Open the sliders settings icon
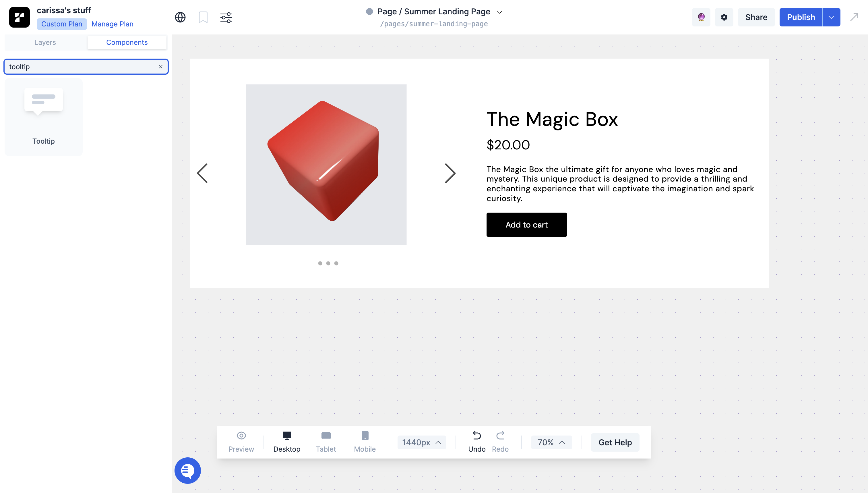Image resolution: width=868 pixels, height=493 pixels. pyautogui.click(x=226, y=17)
